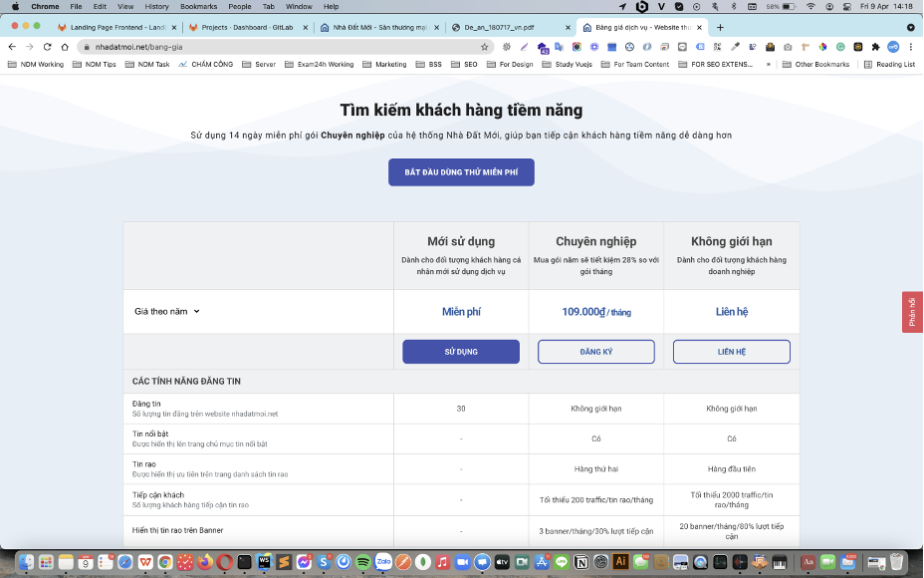The width and height of the screenshot is (924, 578).
Task: Open the Trash in the Dock
Action: coord(897,562)
